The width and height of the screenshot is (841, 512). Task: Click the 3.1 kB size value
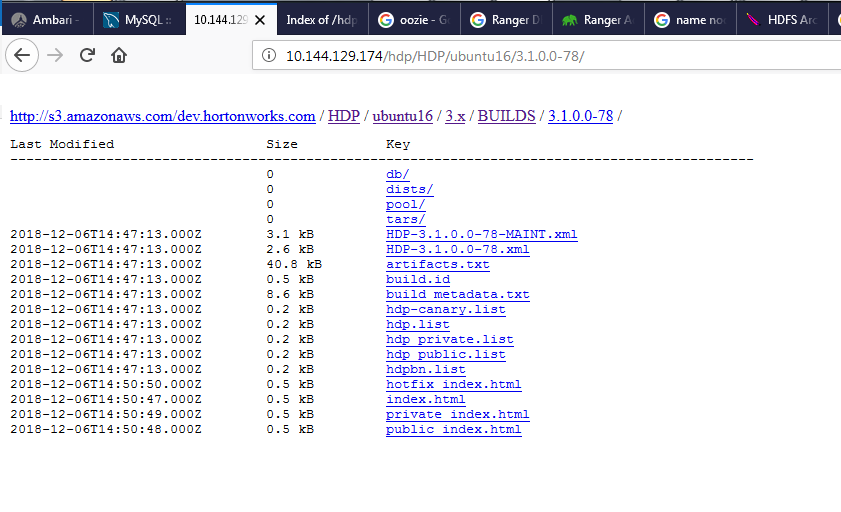click(290, 234)
